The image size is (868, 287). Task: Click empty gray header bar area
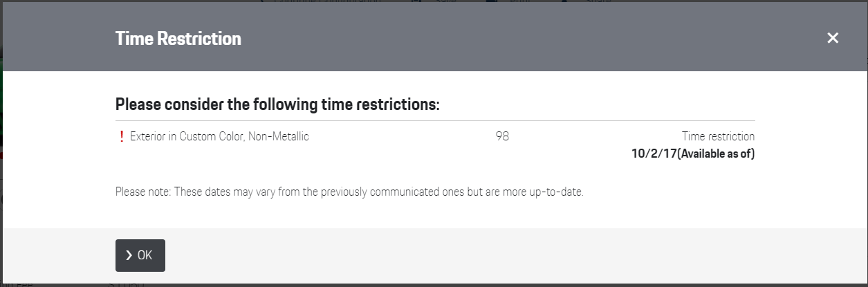click(484, 39)
